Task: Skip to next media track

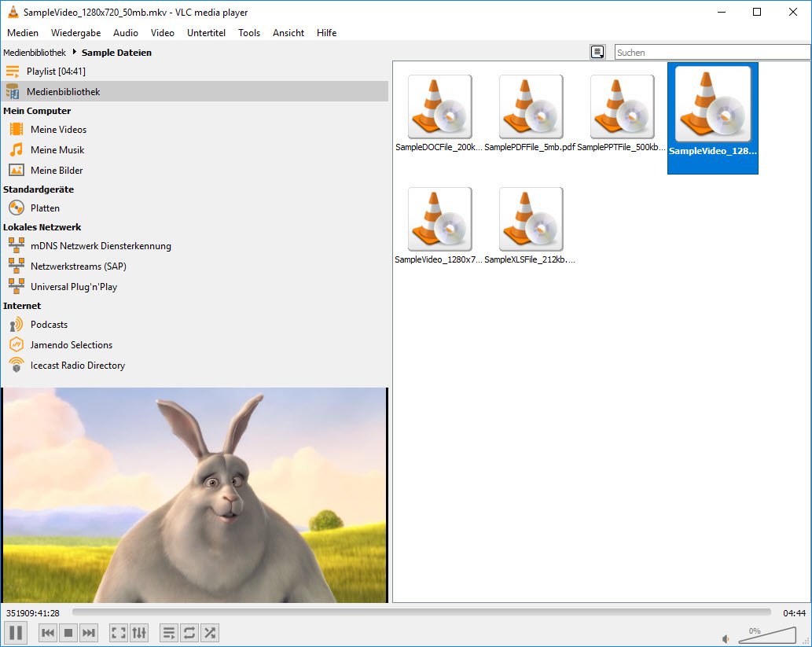Action: pyautogui.click(x=89, y=632)
